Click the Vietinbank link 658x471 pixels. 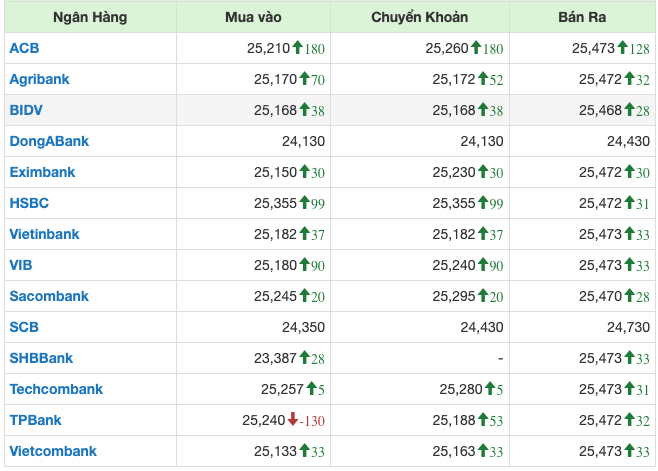click(x=44, y=234)
